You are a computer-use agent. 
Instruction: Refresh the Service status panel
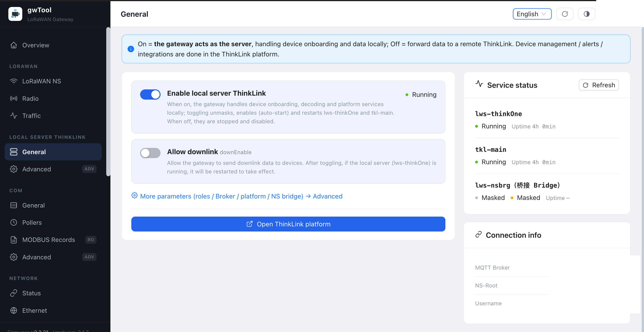pyautogui.click(x=599, y=85)
